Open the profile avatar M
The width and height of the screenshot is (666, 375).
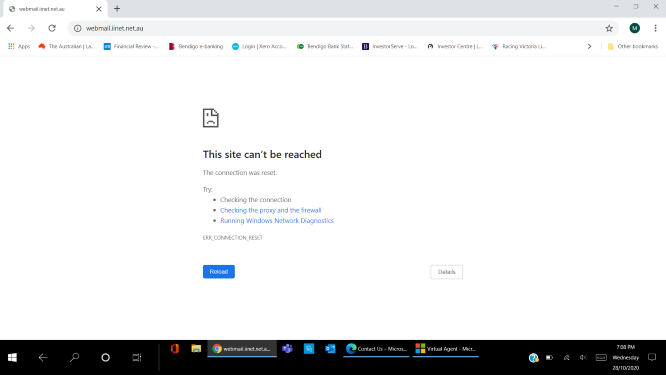(635, 28)
